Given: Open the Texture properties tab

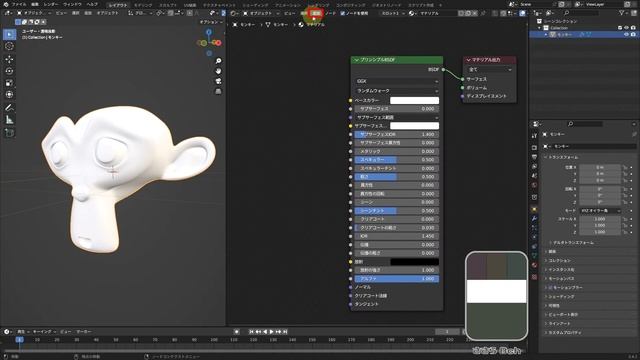Looking at the screenshot, I should click(535, 277).
